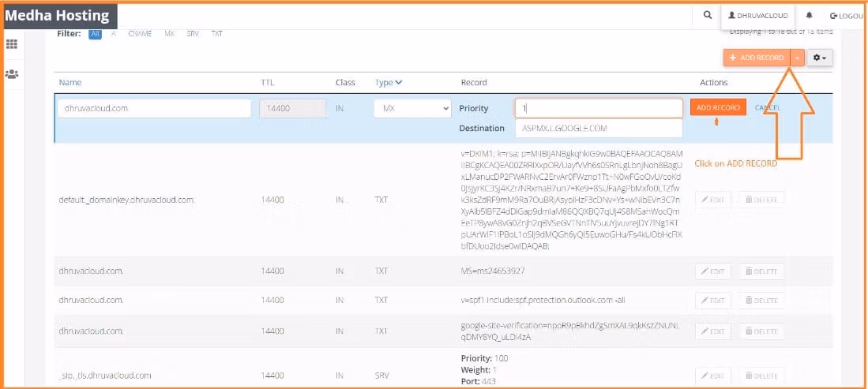Filter records by CNAME
Screen dimensions: 868x389
point(140,34)
